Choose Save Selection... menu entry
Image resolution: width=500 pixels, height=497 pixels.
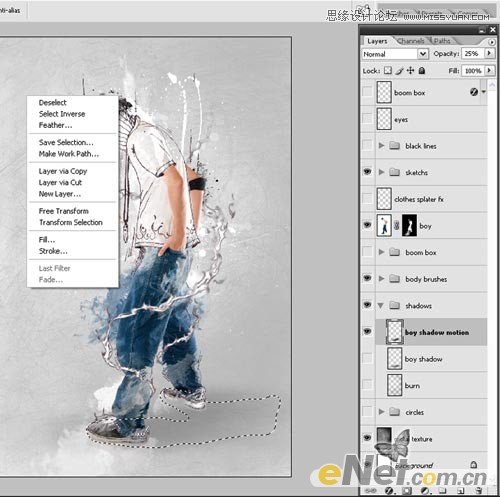pos(66,142)
